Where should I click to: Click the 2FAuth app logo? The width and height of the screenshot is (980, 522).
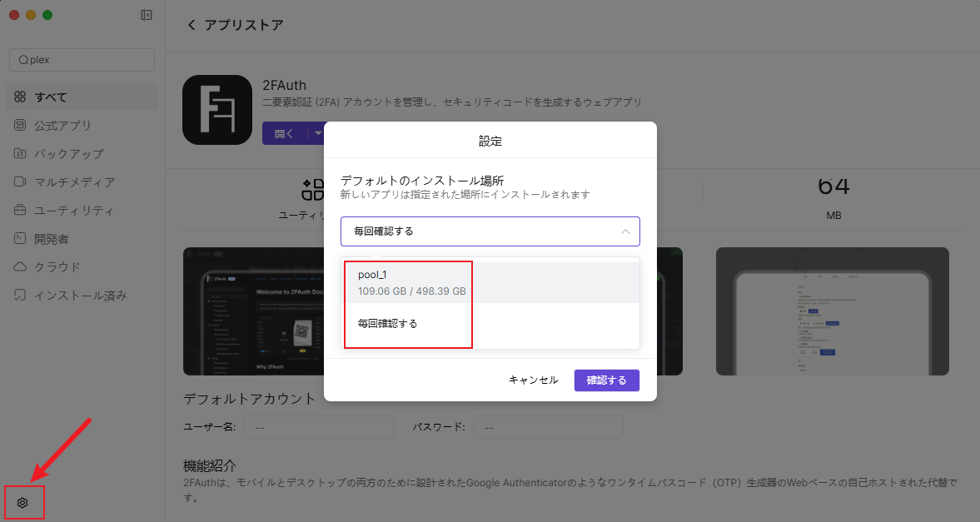tap(216, 110)
